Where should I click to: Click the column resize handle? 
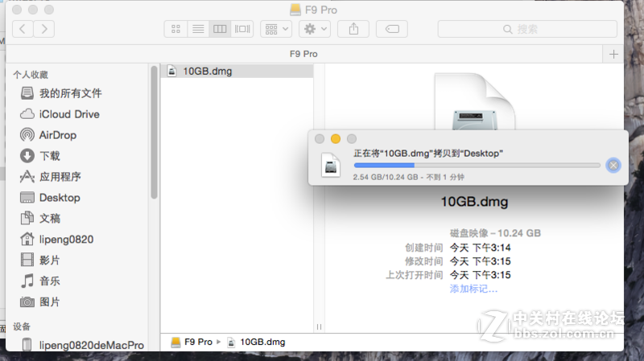pos(319,327)
